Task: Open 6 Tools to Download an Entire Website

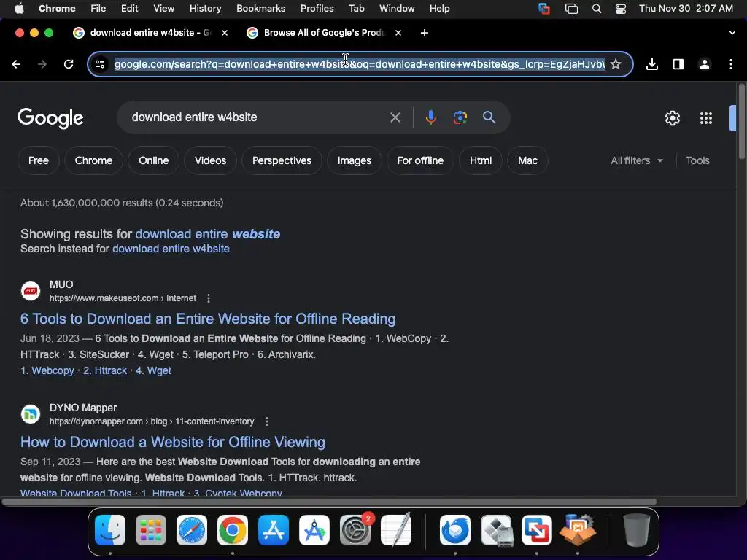Action: (x=208, y=319)
